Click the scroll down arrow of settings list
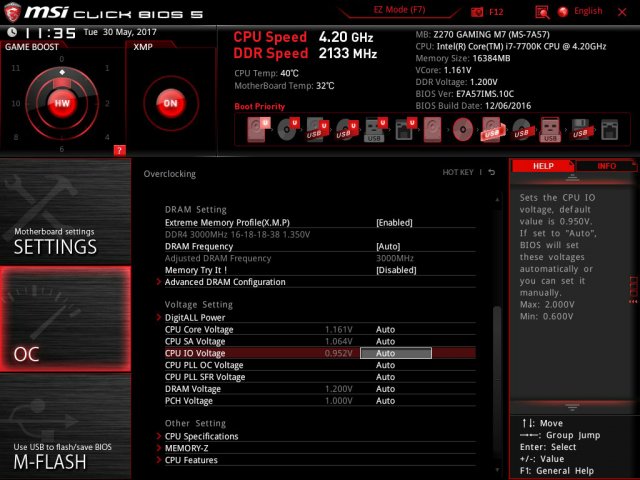 pyautogui.click(x=497, y=470)
